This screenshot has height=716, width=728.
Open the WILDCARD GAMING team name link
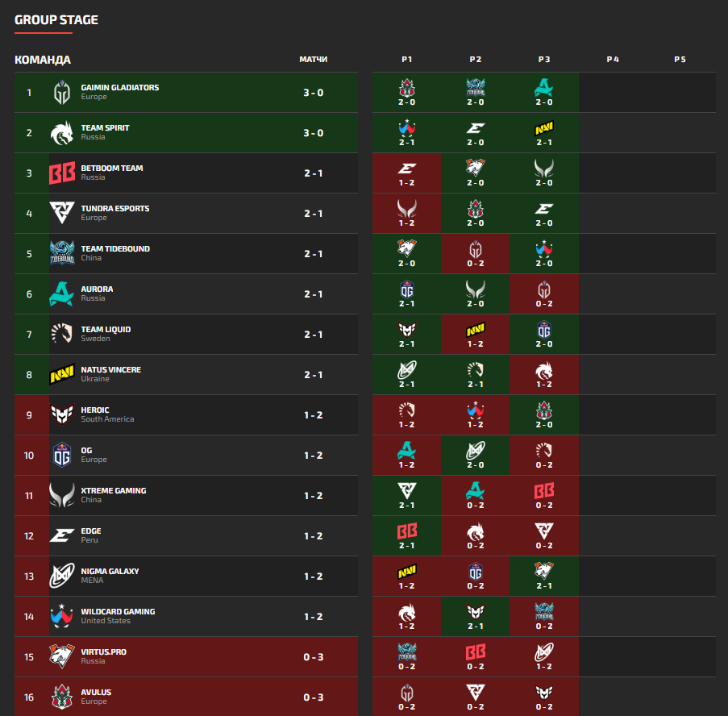118,612
